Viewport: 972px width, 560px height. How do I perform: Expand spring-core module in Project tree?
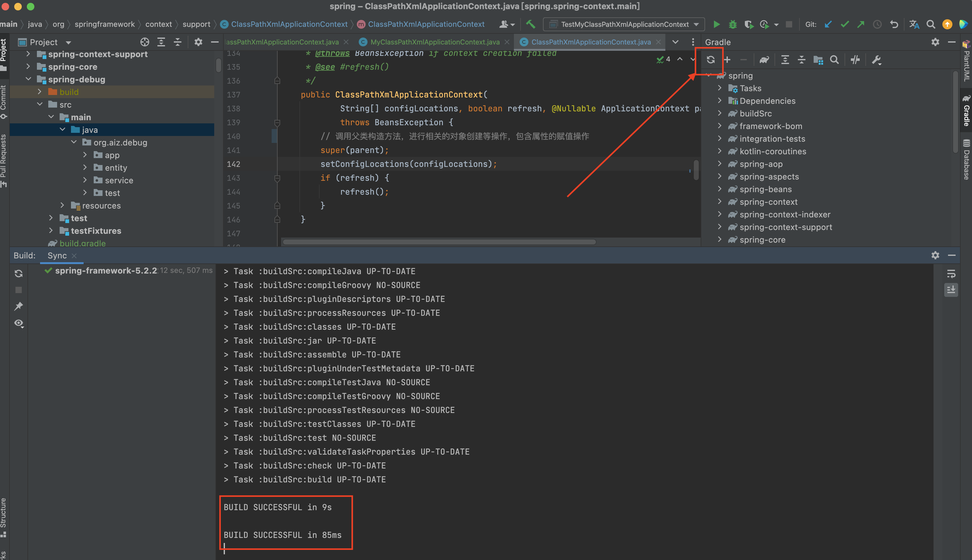click(x=28, y=67)
